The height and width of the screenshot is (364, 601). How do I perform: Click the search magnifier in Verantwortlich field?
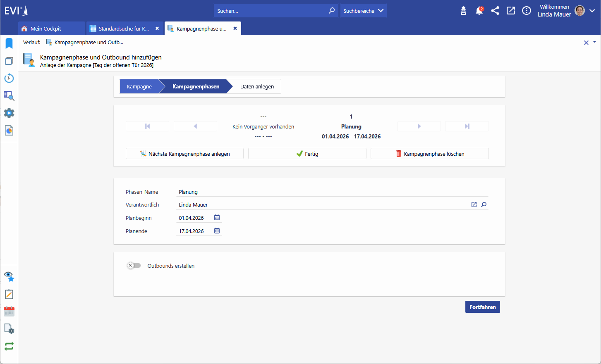tap(484, 205)
